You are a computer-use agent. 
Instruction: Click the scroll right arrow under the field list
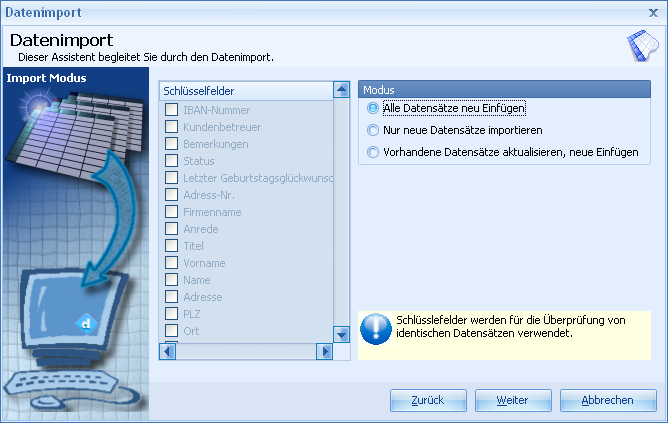[x=325, y=351]
